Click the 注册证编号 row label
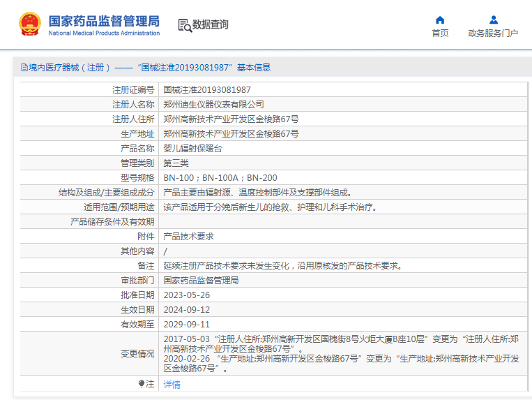The width and height of the screenshot is (532, 400). [133, 89]
